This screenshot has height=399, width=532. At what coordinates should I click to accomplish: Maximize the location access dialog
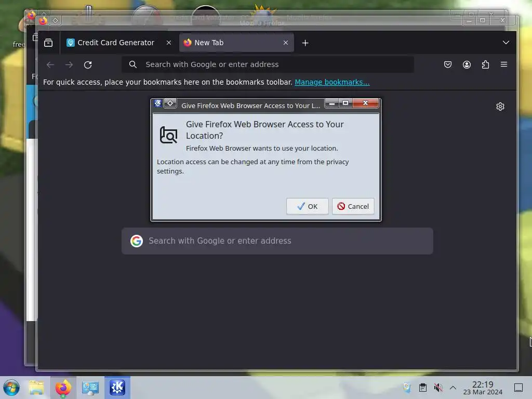point(345,103)
